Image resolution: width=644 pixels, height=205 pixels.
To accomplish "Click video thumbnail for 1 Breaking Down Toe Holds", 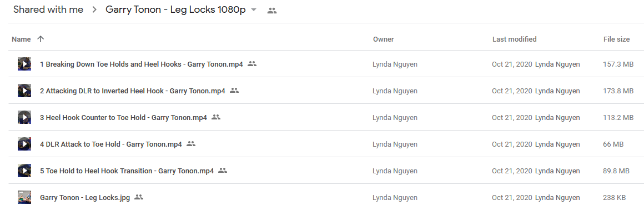I will tap(24, 64).
